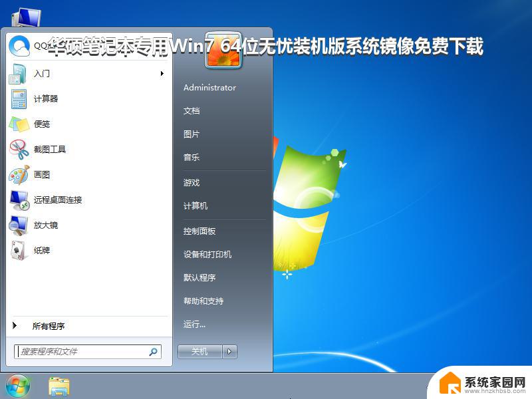Image resolution: width=532 pixels, height=399 pixels.
Task: Click the Shut down (关机) button
Action: 200,352
